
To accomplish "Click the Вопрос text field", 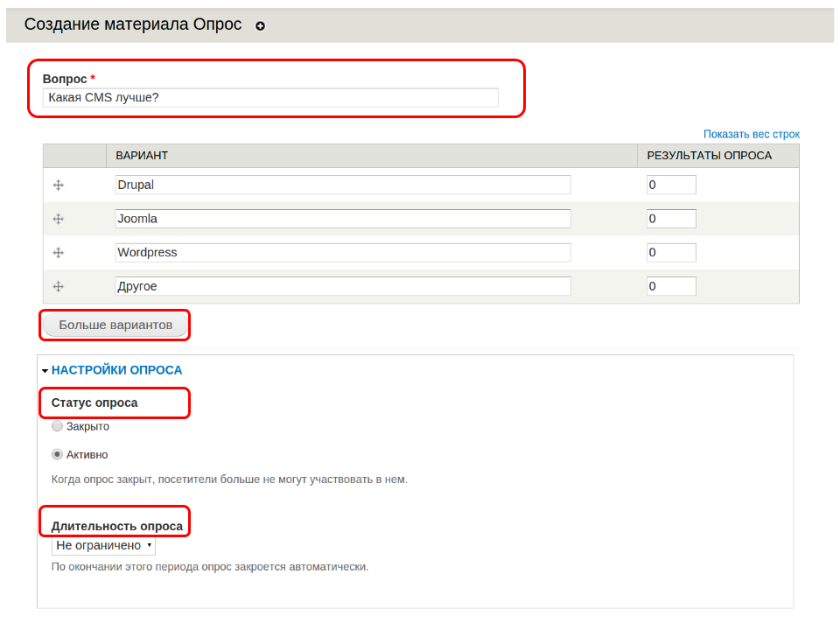I will [270, 97].
